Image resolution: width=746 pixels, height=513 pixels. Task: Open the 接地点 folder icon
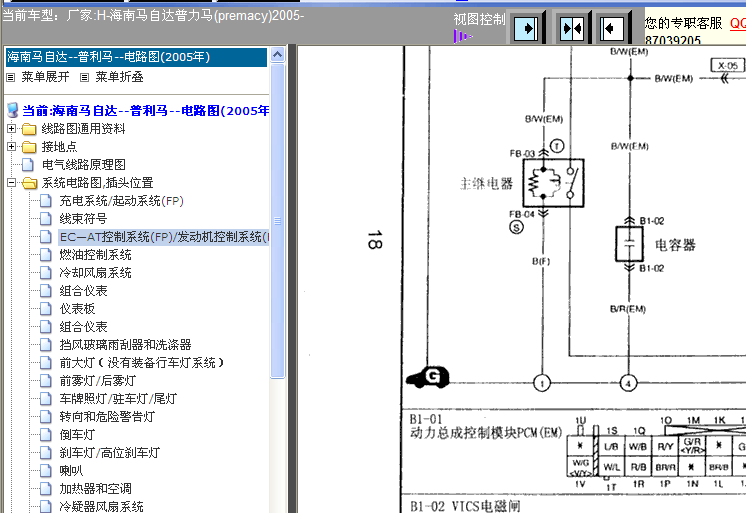(29, 147)
